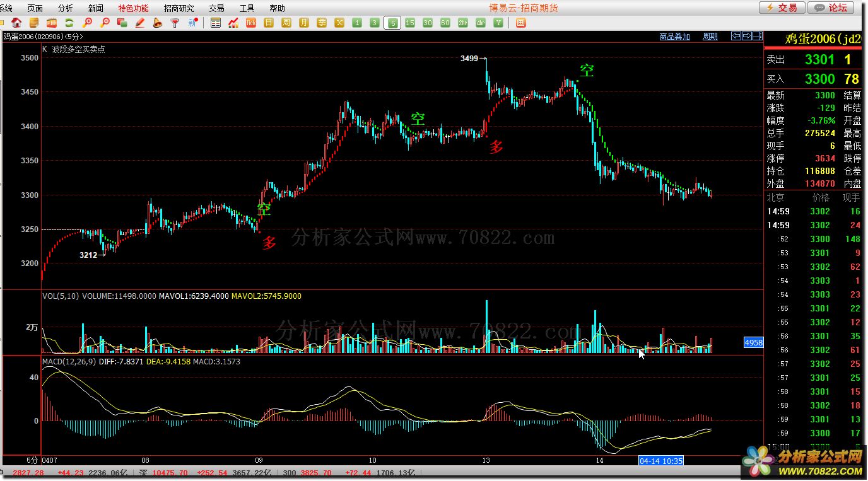
Task: Click the 4958 volume value tag
Action: [x=754, y=342]
